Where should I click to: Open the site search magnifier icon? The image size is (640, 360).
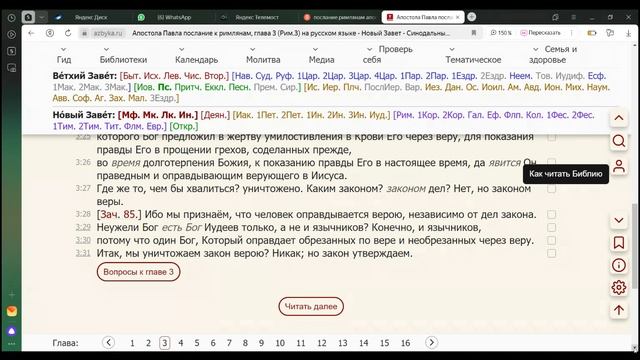tap(619, 141)
